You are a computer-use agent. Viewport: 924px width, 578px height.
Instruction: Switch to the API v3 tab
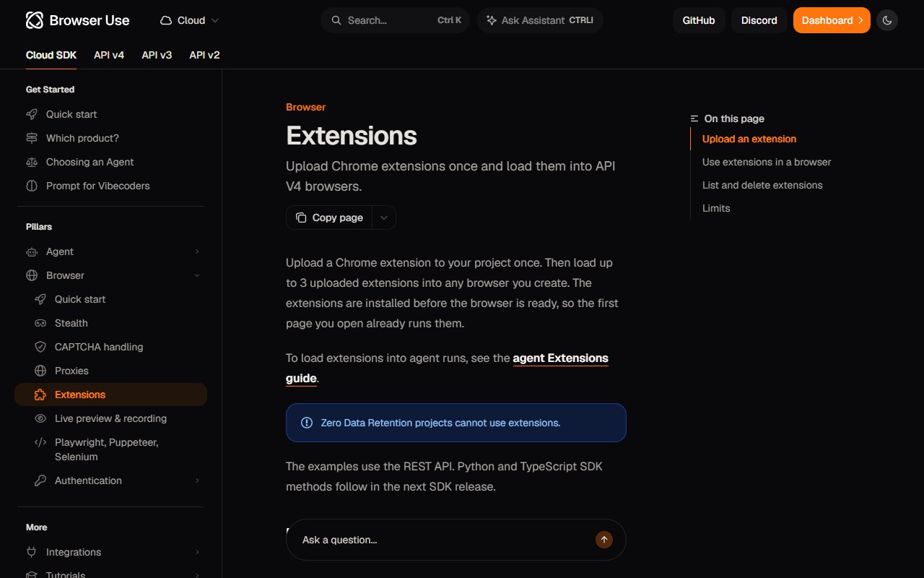coord(157,55)
